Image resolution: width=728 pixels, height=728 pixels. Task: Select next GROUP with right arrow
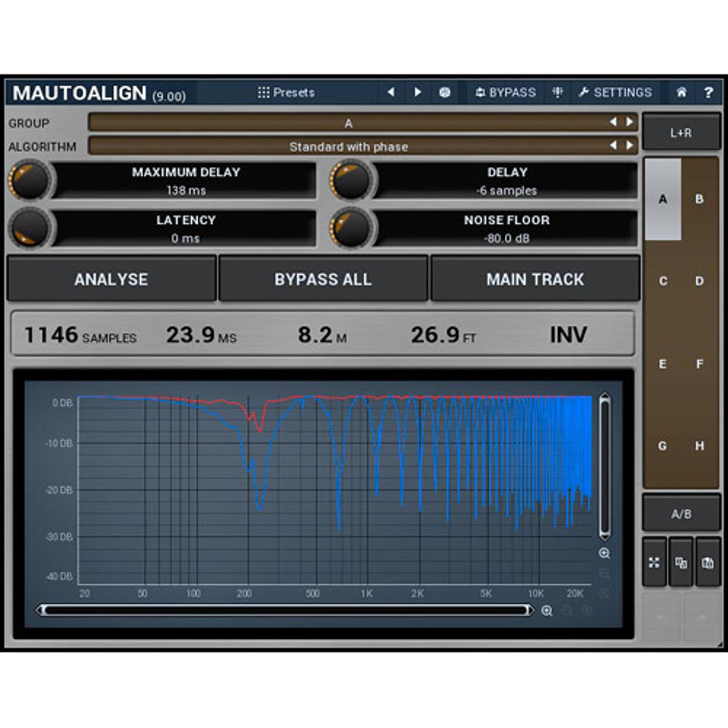(629, 122)
